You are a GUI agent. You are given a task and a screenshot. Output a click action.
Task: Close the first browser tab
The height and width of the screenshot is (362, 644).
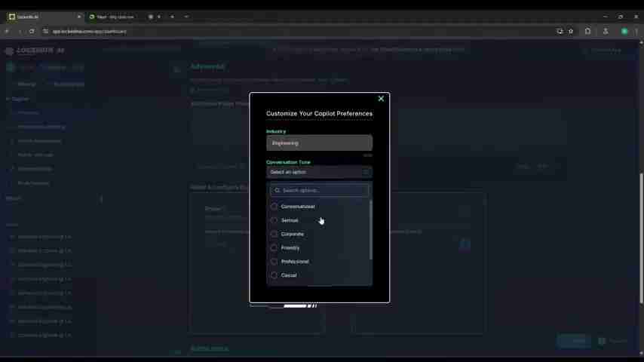(x=79, y=17)
